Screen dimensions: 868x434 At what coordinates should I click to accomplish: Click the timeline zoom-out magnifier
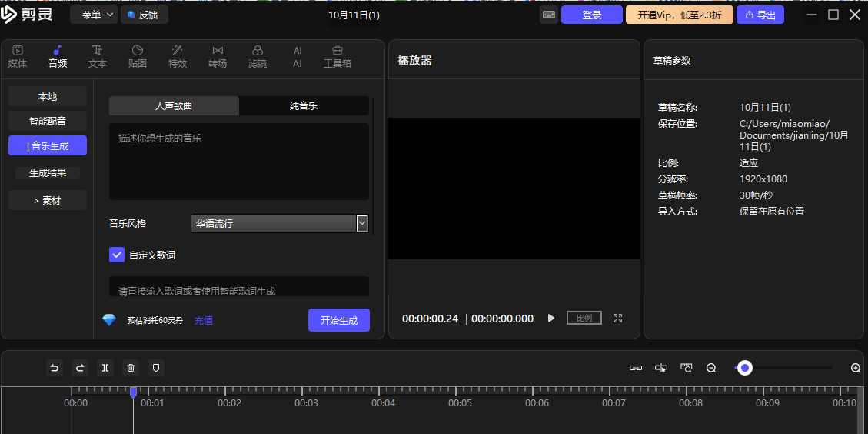click(x=711, y=368)
